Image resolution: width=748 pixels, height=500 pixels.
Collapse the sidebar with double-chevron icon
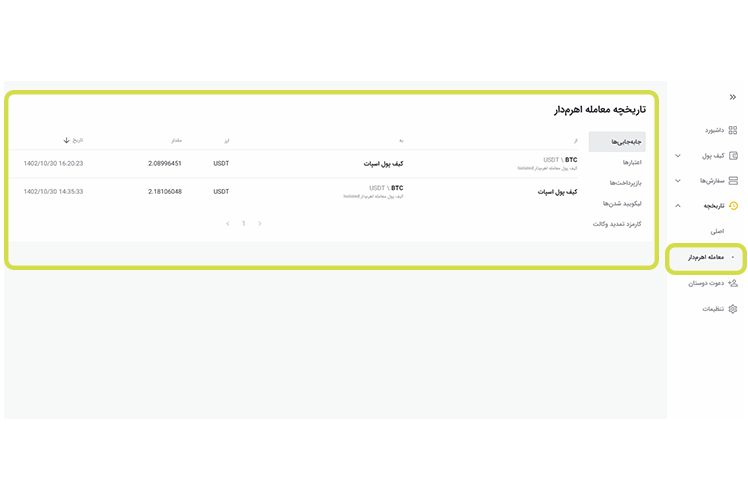(732, 97)
